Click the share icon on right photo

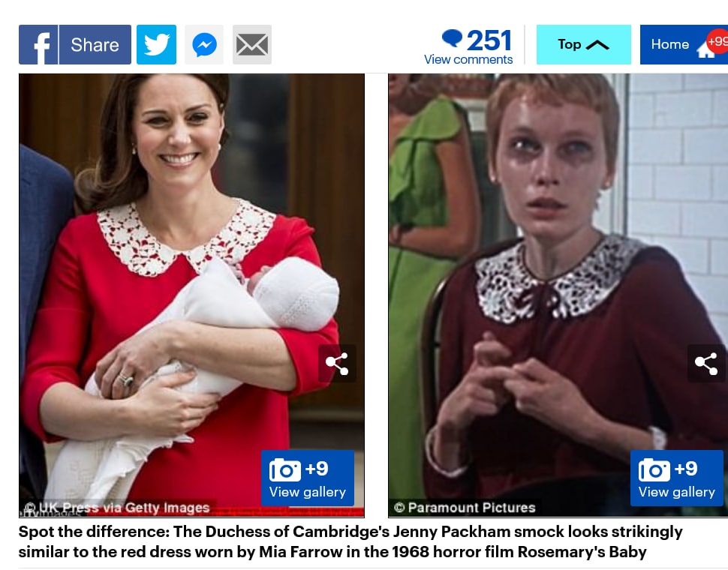click(706, 364)
